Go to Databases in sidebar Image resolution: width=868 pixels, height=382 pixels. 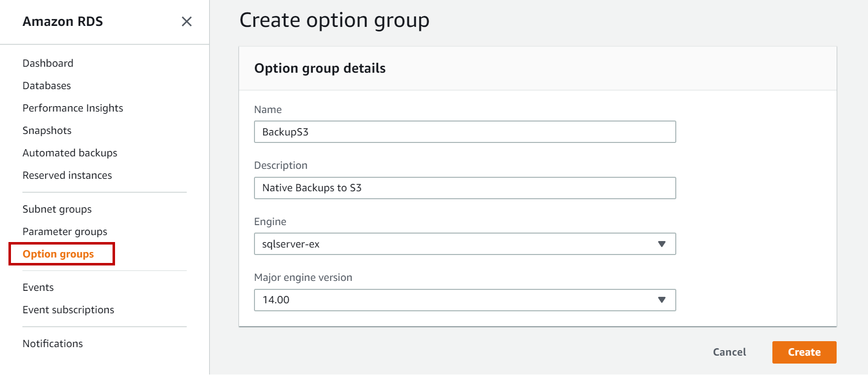pos(47,86)
